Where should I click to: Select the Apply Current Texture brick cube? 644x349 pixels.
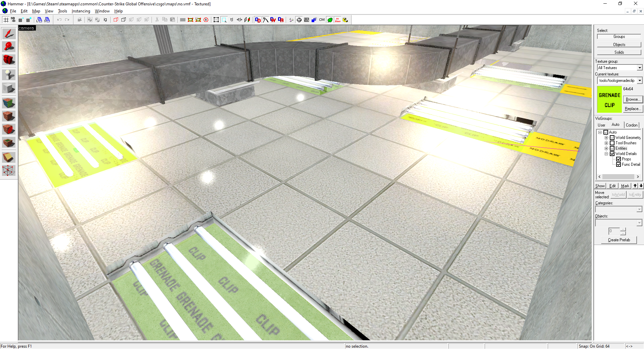(x=9, y=116)
